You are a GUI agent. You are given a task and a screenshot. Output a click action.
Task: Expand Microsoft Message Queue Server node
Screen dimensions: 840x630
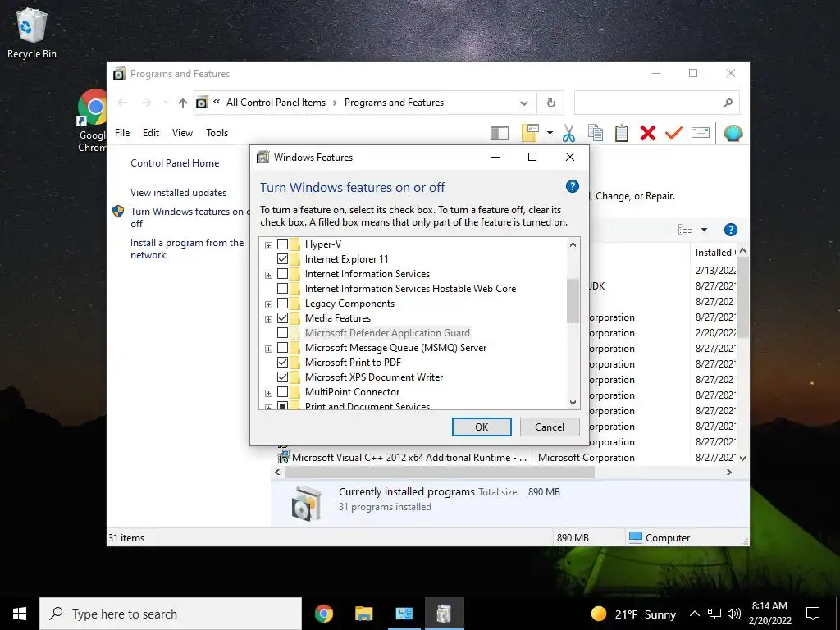pyautogui.click(x=268, y=349)
